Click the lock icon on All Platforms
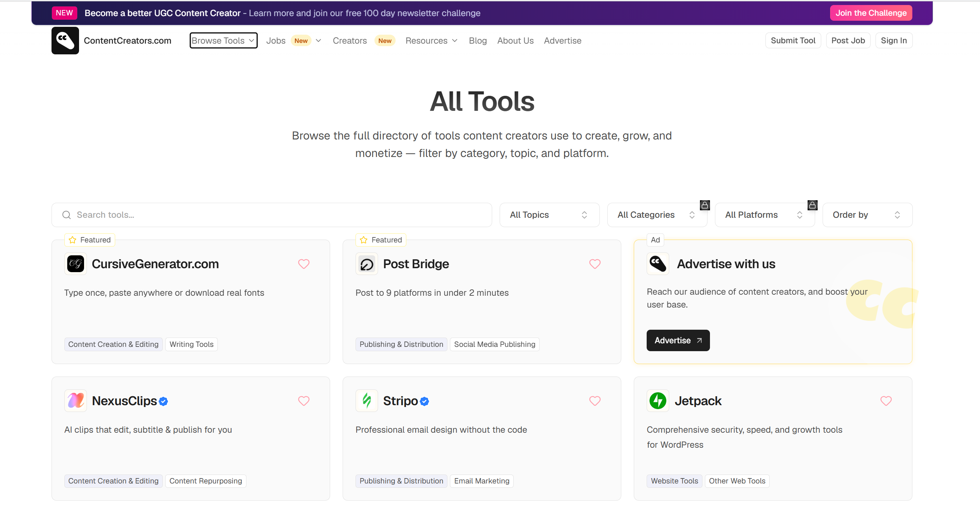This screenshot has height=506, width=980. 812,205
